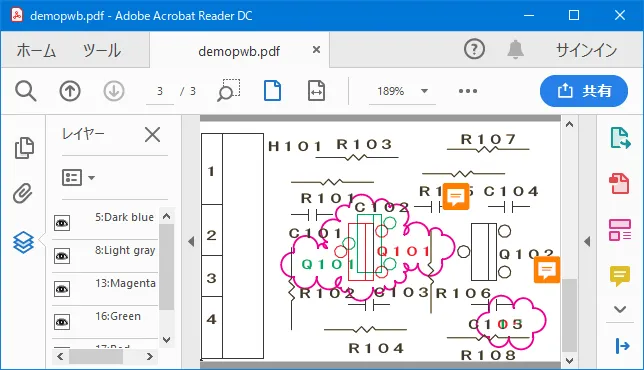This screenshot has height=370, width=644.
Task: Open the ツール tab
Action: point(101,51)
